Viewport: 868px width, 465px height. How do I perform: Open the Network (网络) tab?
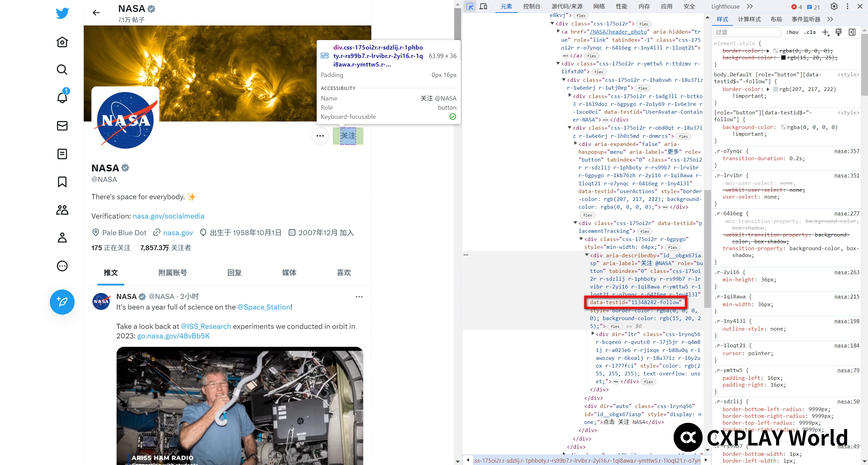click(599, 6)
